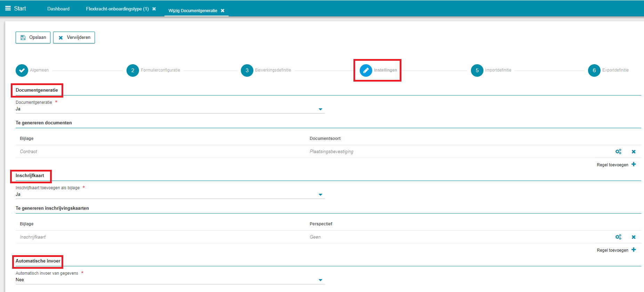Open settings gear for Contract row
Screen dimensions: 644x292
pos(618,152)
